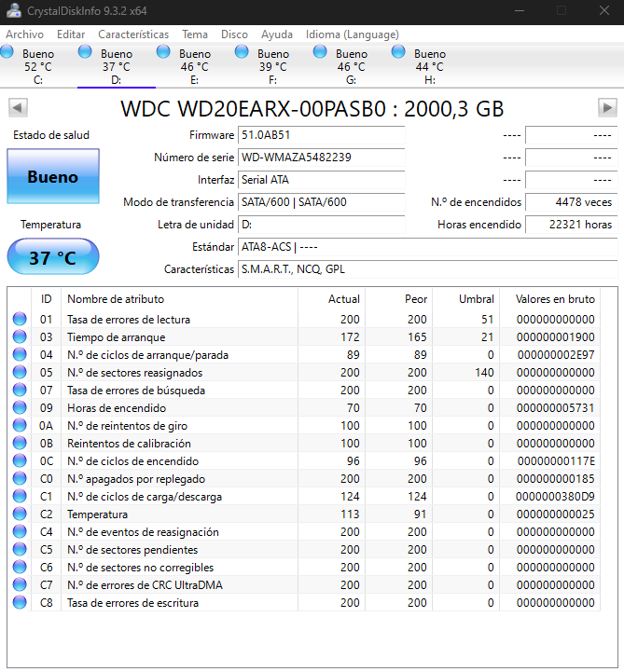Click the Interfaz field Serial ATA
This screenshot has height=672, width=624.
pos(321,180)
